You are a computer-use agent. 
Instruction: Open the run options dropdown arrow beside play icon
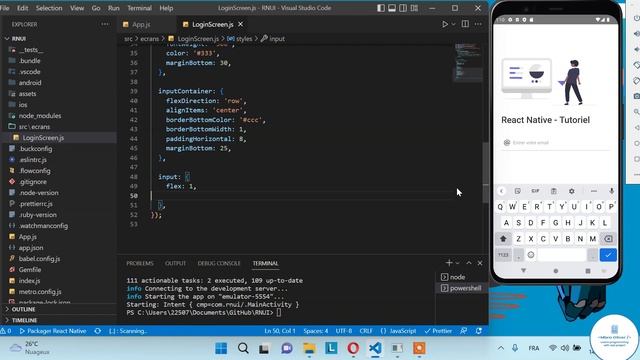tap(453, 24)
